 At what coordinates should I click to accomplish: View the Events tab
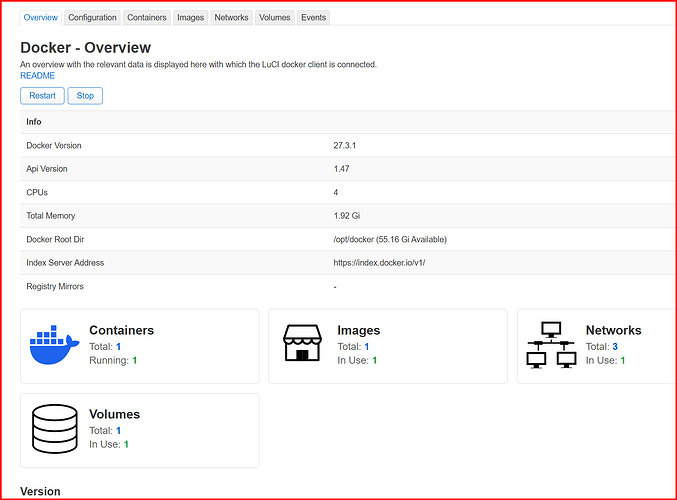click(313, 18)
